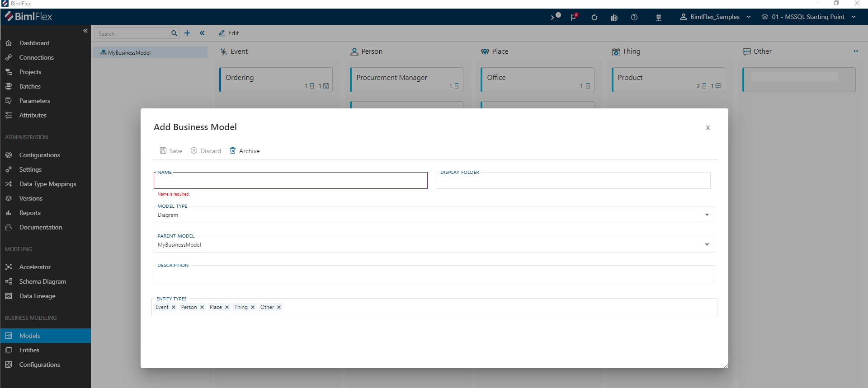The width and height of the screenshot is (868, 388).
Task: Click the Archive trash icon
Action: click(x=233, y=151)
